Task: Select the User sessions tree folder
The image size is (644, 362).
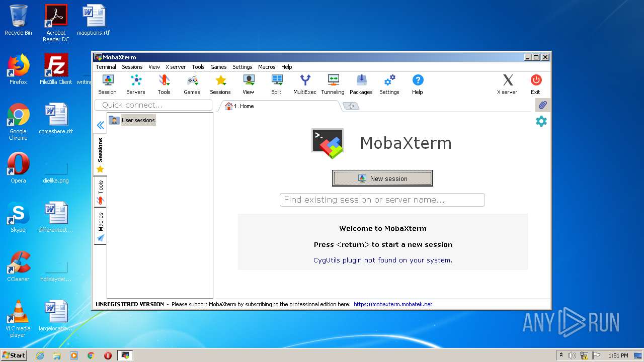Action: point(132,120)
